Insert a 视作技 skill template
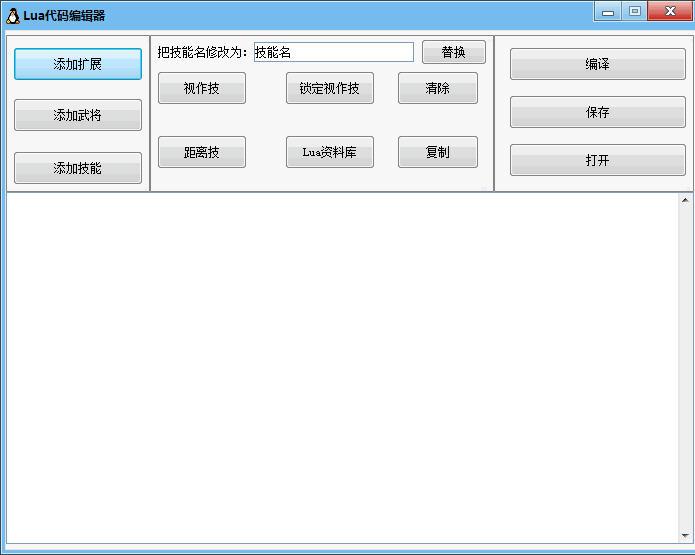Image resolution: width=695 pixels, height=555 pixels. pos(201,88)
